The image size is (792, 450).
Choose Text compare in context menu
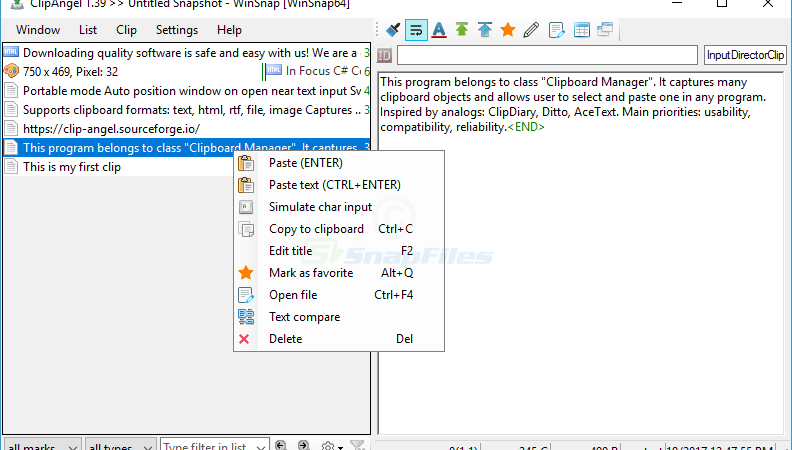coord(339,317)
